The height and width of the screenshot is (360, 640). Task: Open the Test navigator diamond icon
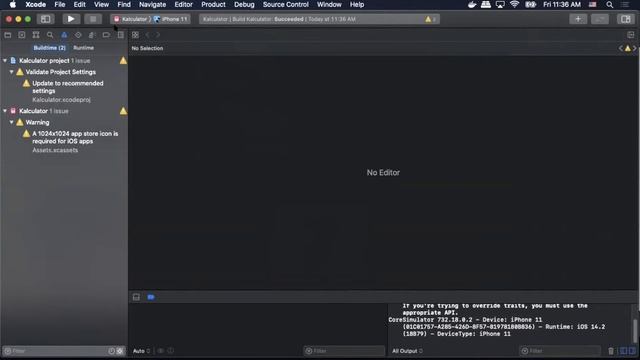[x=78, y=35]
